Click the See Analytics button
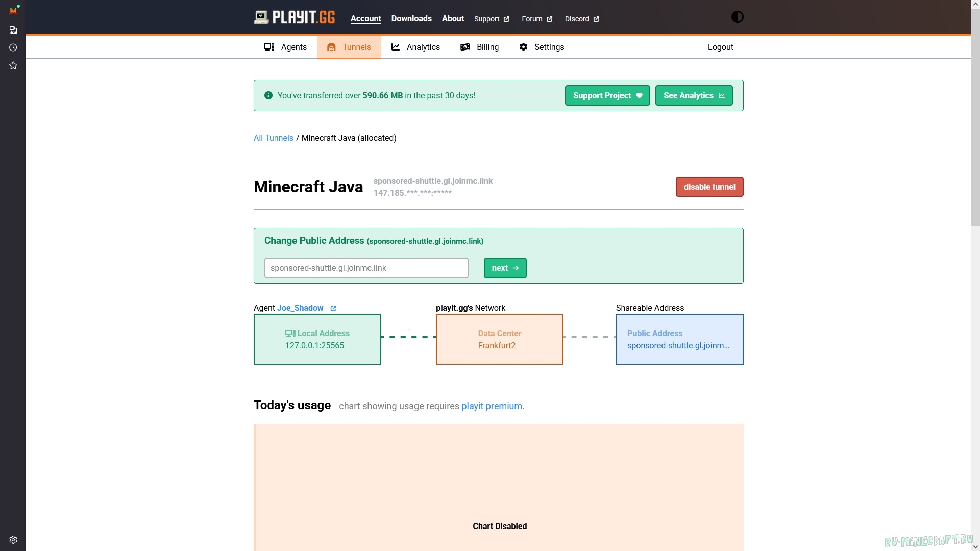Screen dimensions: 980x551 (694, 95)
